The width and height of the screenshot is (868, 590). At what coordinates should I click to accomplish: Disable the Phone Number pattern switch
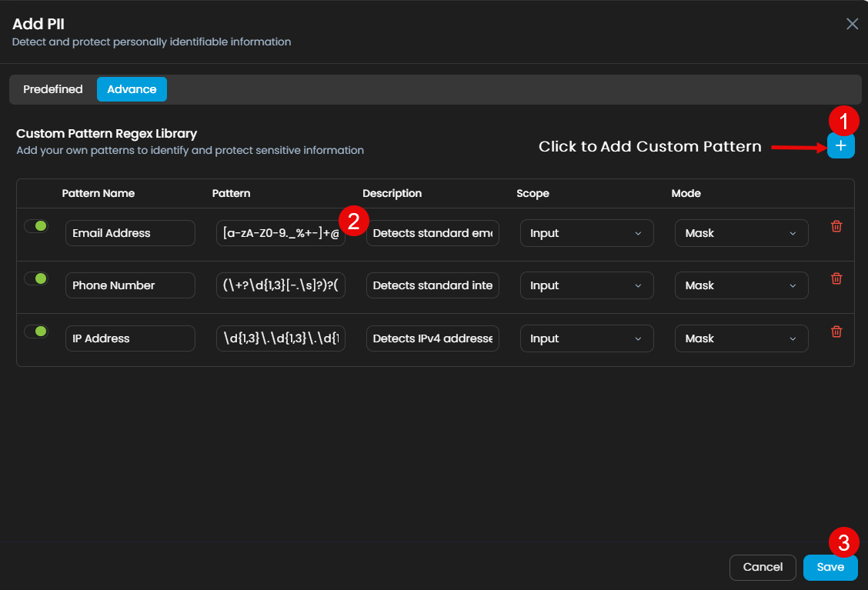pos(36,278)
